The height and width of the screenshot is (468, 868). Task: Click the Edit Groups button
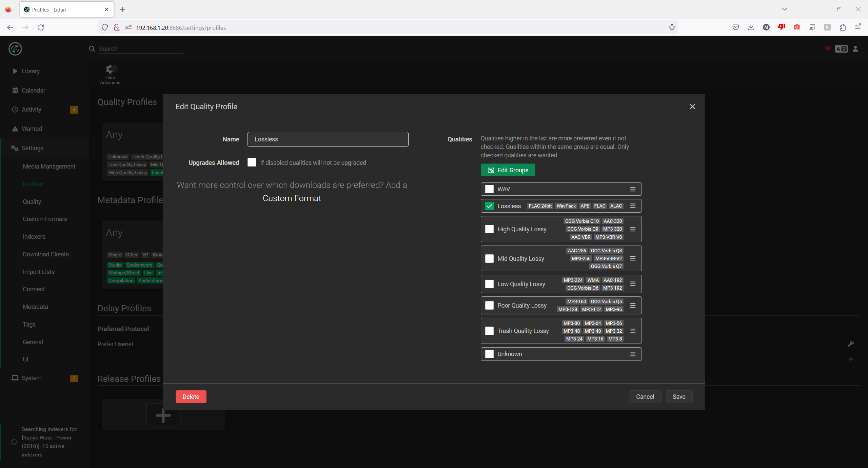pos(508,170)
